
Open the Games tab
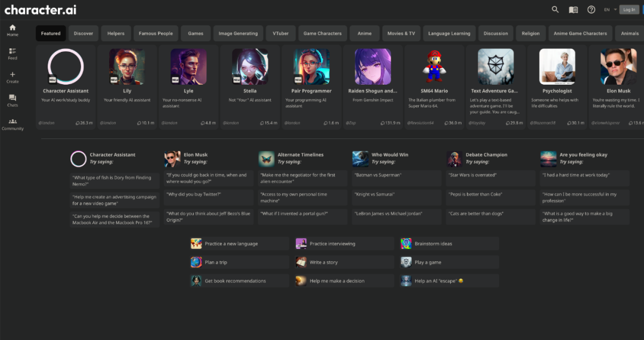click(196, 33)
